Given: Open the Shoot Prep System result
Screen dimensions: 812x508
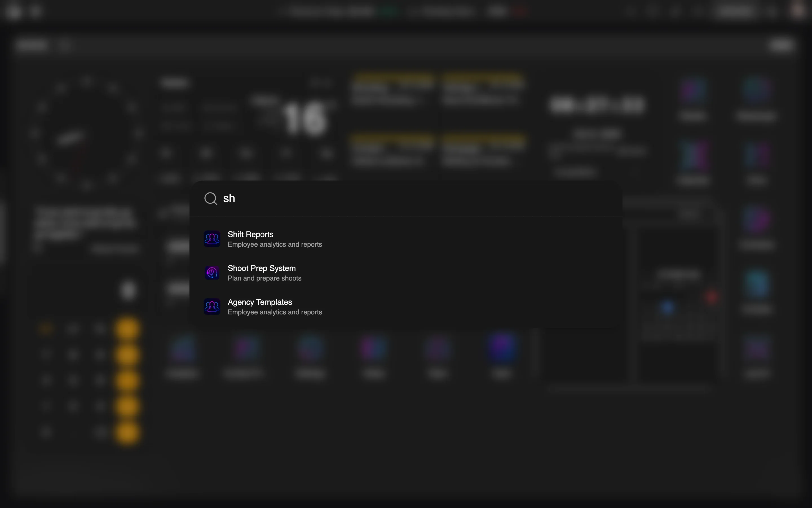Looking at the screenshot, I should pos(406,273).
